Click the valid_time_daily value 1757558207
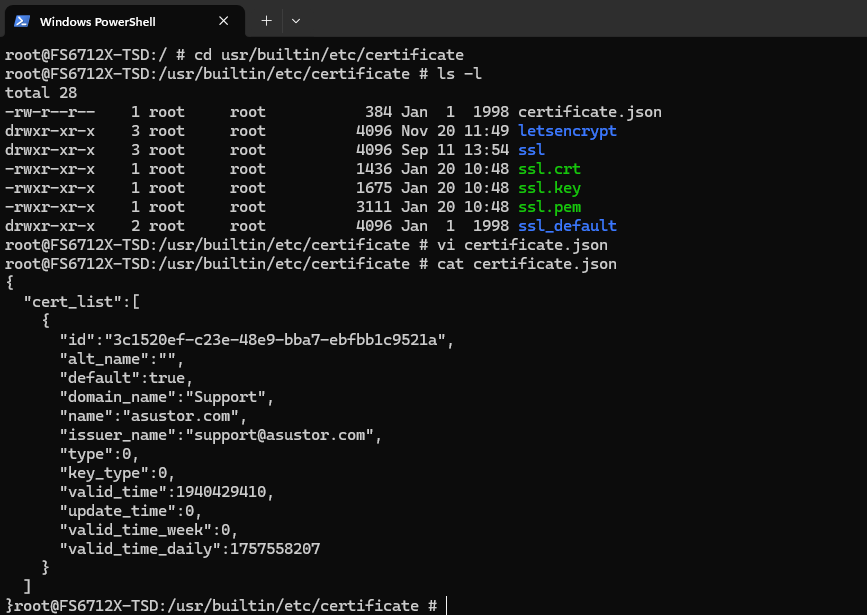 (x=274, y=549)
